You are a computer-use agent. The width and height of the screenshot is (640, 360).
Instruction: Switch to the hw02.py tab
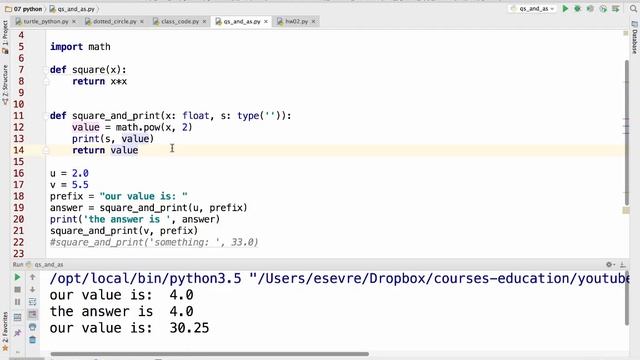[296, 21]
